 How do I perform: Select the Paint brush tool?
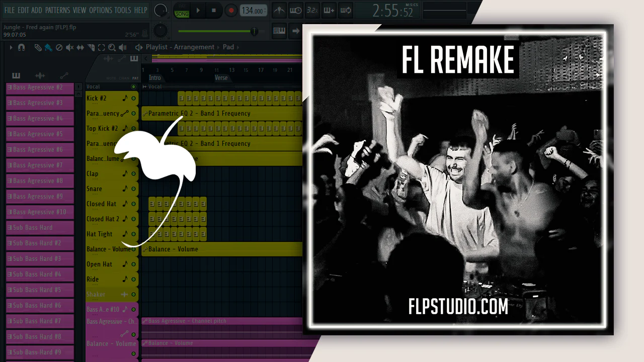[x=48, y=47]
